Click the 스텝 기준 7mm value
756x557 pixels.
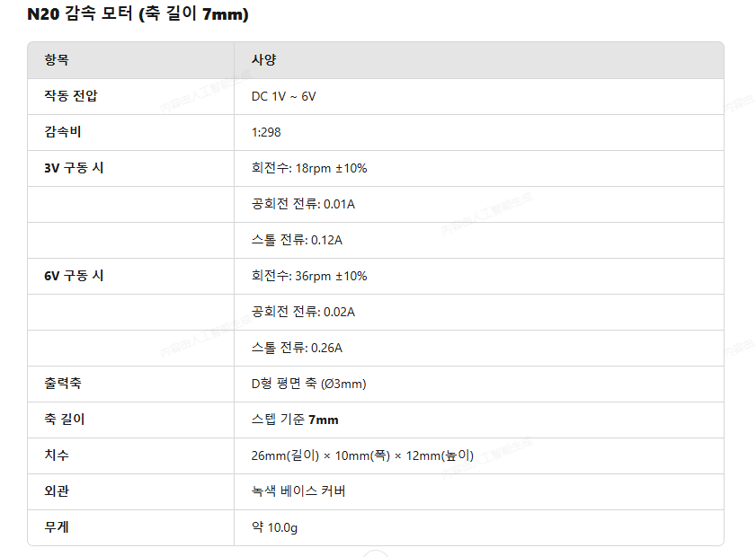(x=295, y=420)
